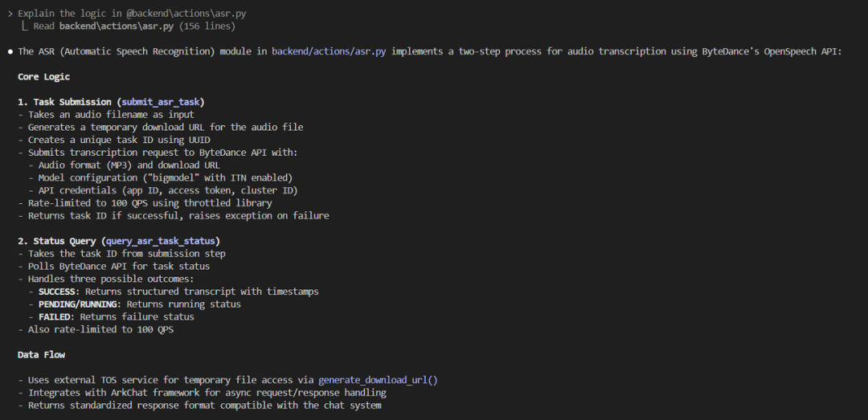Viewport: 868px width, 420px height.
Task: Click the bold PENDING/RUNNING label
Action: pos(80,304)
